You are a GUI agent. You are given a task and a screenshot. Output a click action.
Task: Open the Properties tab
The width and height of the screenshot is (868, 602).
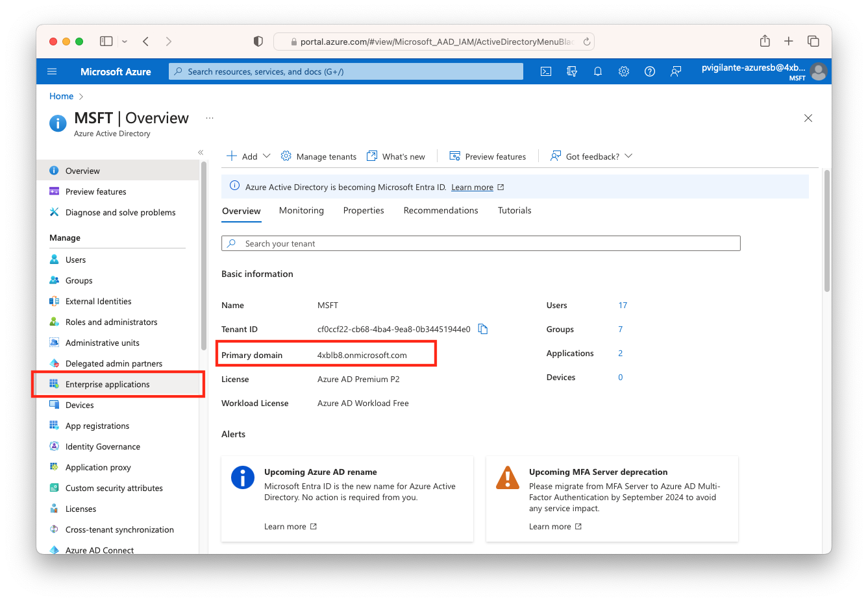[x=364, y=210]
